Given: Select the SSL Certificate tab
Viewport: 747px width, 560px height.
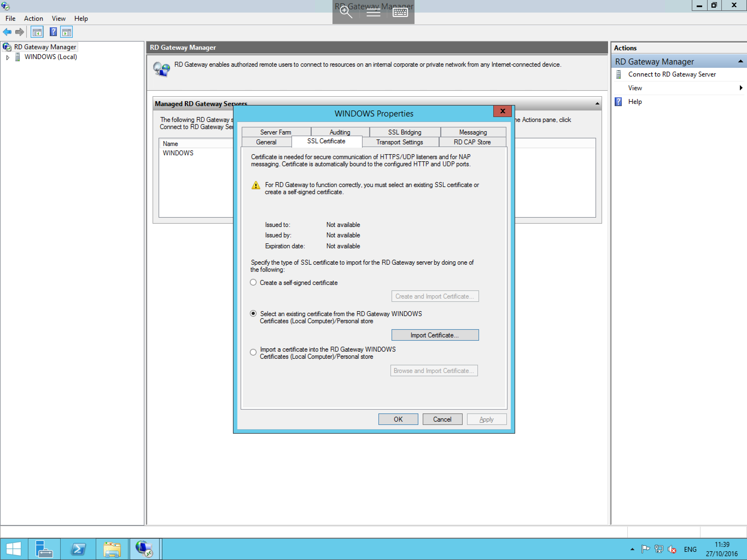Looking at the screenshot, I should (326, 141).
